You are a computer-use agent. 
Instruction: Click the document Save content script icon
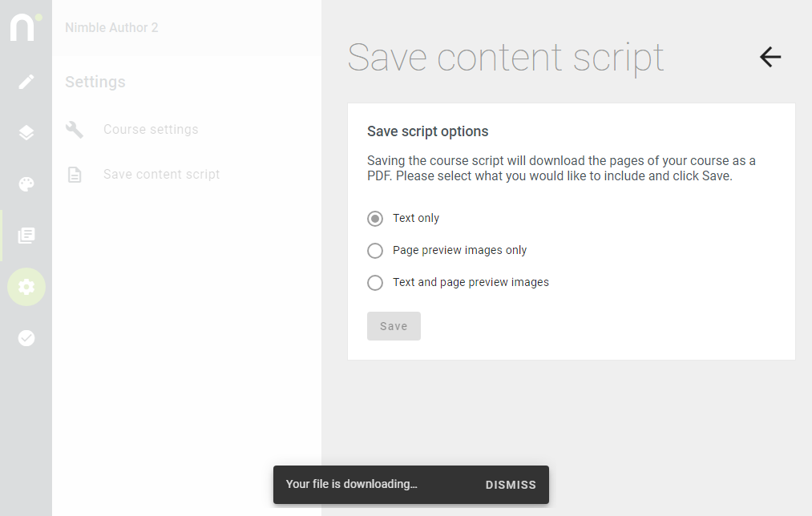pos(75,175)
